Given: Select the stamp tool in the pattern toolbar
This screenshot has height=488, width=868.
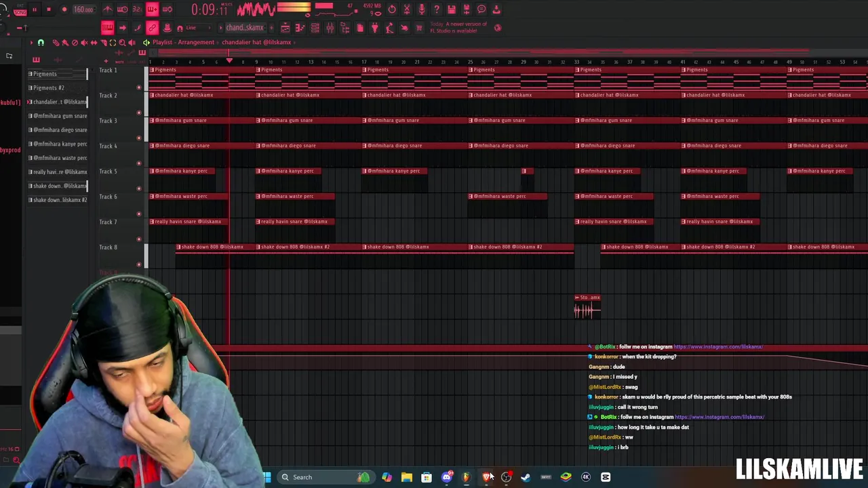Looking at the screenshot, I should 167,28.
